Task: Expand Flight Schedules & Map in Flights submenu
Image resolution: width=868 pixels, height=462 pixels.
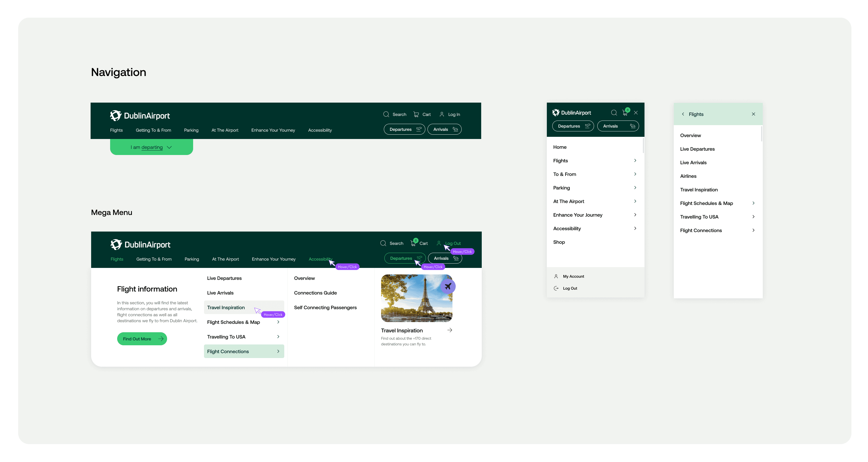Action: [753, 203]
